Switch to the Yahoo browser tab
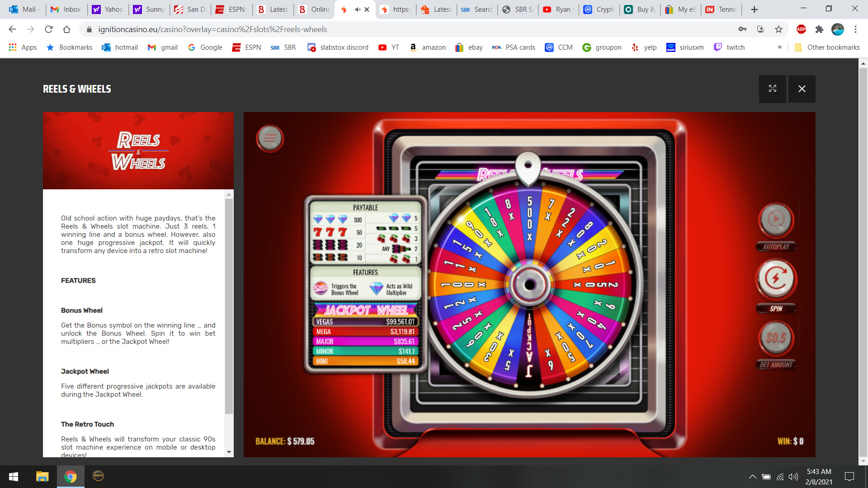Image resolution: width=868 pixels, height=488 pixels. coord(108,9)
